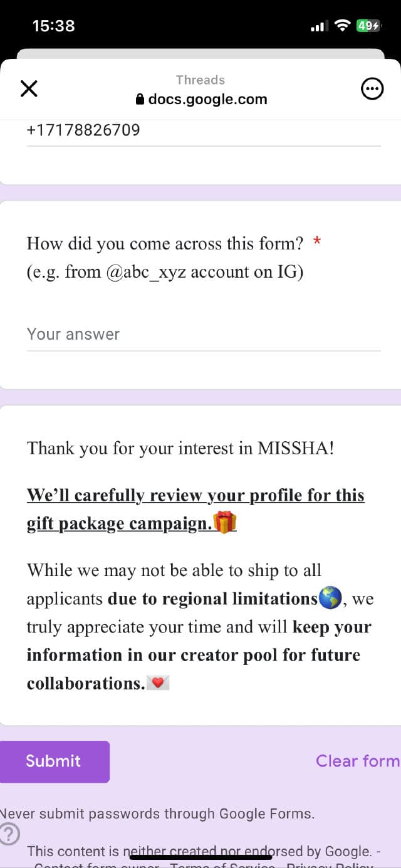The height and width of the screenshot is (868, 401).
Task: Click the Clear form link
Action: (x=357, y=761)
